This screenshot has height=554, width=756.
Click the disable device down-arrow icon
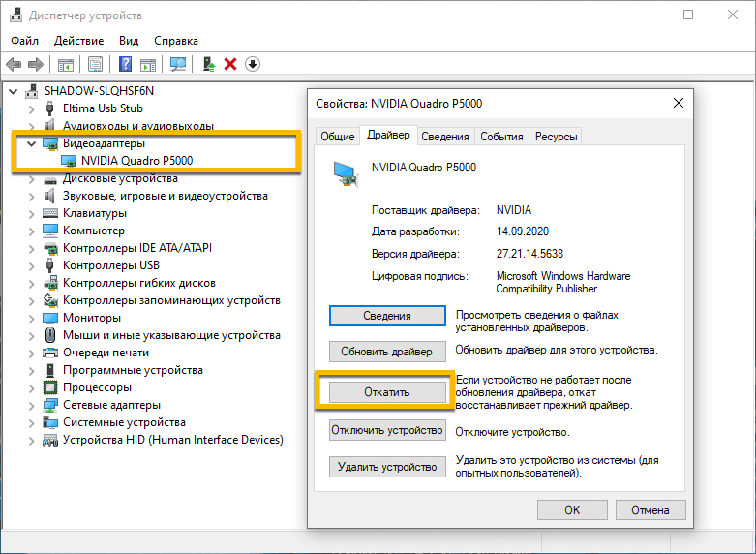tap(253, 64)
